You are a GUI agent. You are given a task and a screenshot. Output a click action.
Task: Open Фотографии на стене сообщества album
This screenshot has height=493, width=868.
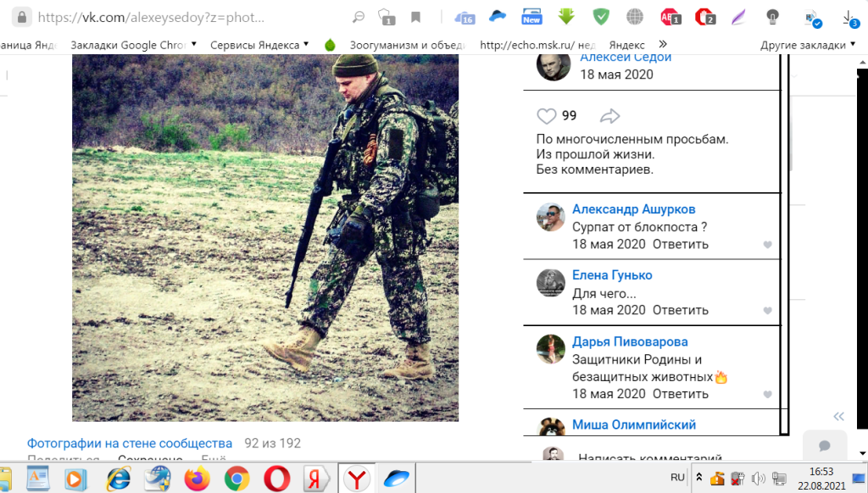coord(130,443)
